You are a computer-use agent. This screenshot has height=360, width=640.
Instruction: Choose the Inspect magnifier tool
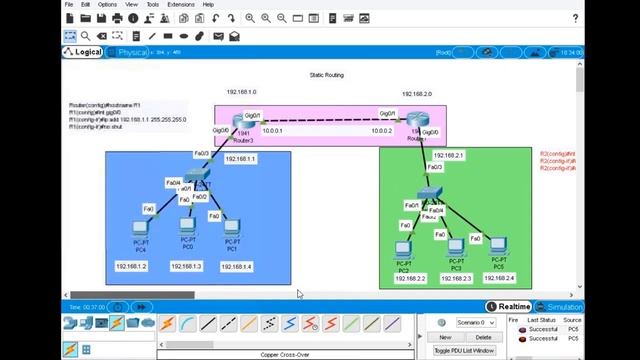point(85,36)
